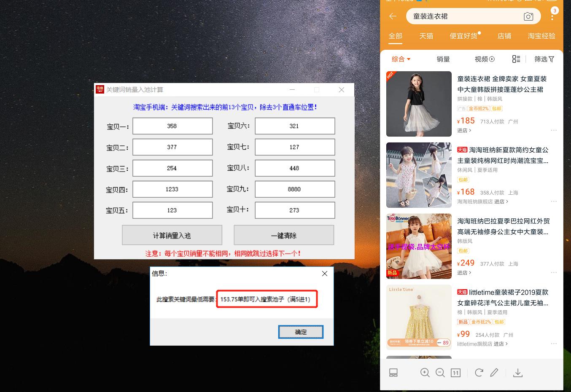The width and height of the screenshot is (571, 392).
Task: Select the 店铺 tab
Action: [x=504, y=36]
